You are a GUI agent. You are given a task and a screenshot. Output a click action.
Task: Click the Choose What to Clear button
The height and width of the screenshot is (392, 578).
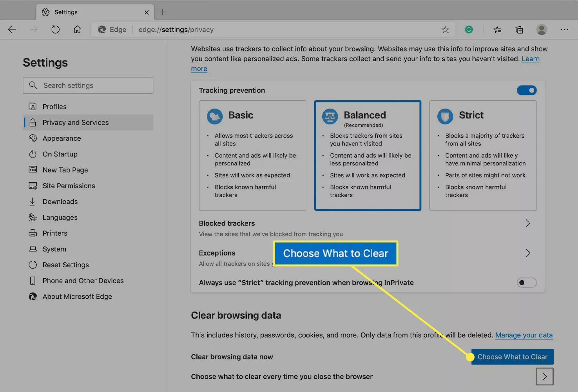512,357
